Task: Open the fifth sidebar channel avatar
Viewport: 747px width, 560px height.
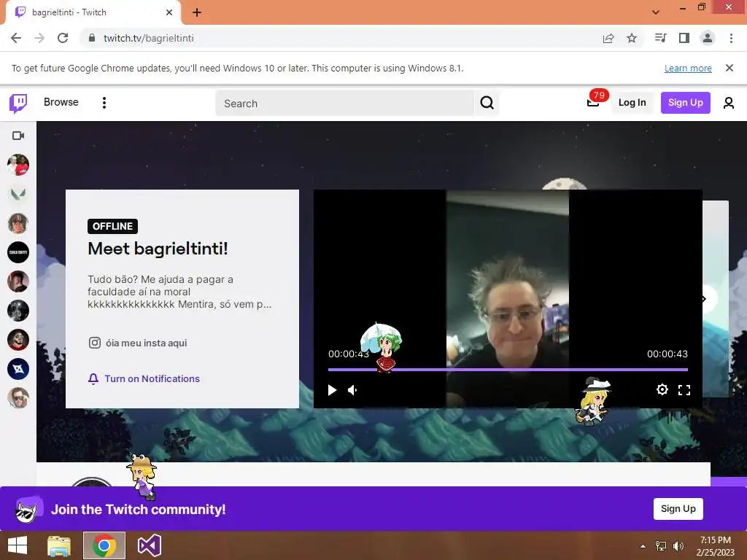Action: pos(18,281)
